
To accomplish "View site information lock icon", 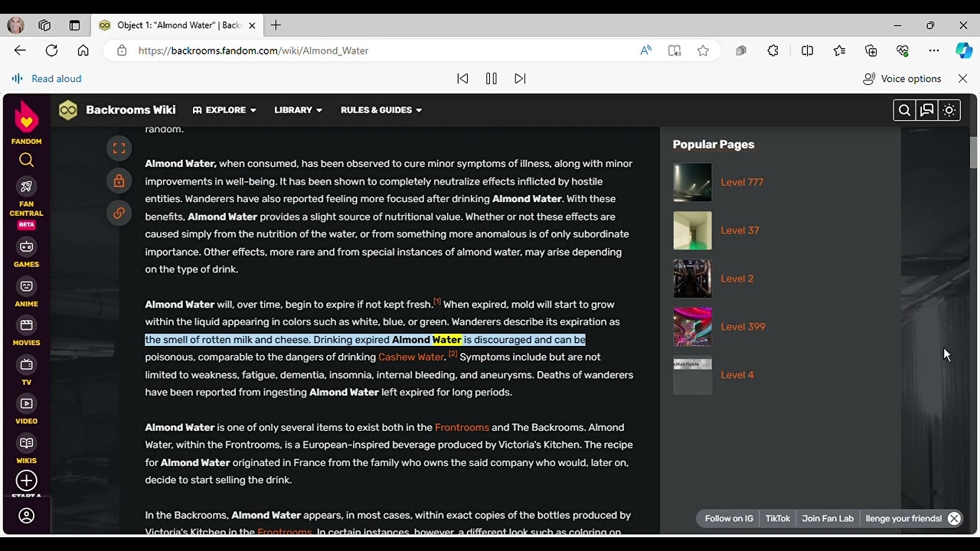I will pyautogui.click(x=121, y=51).
